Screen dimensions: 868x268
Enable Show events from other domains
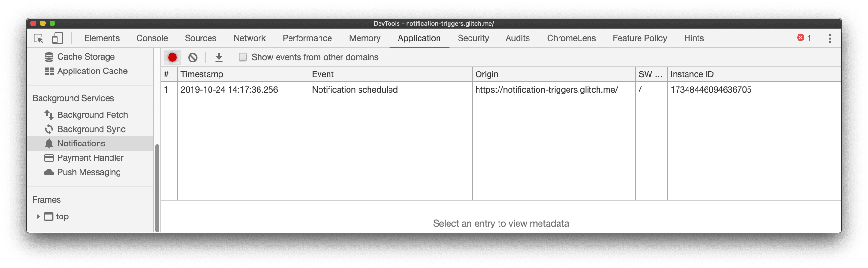[x=243, y=57]
